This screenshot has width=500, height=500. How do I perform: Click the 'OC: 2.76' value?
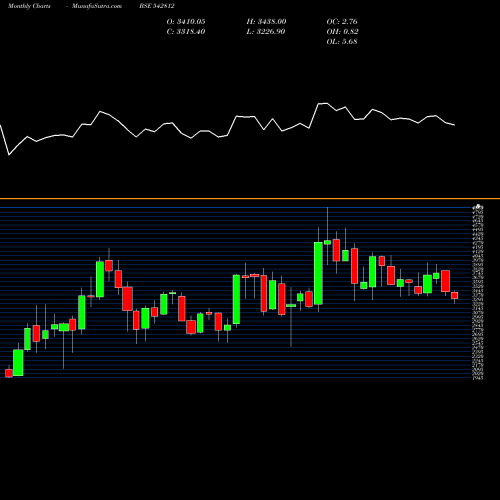[342, 22]
